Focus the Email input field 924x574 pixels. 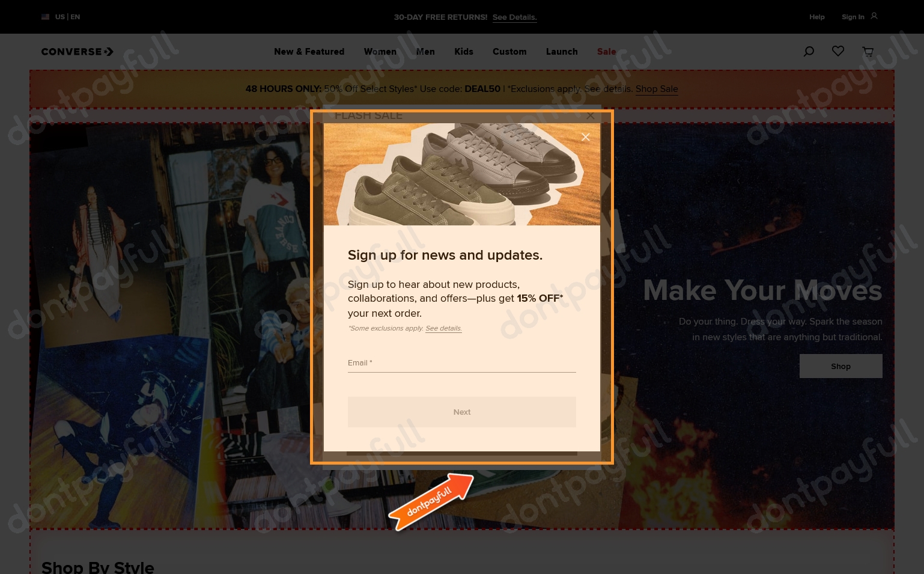462,363
